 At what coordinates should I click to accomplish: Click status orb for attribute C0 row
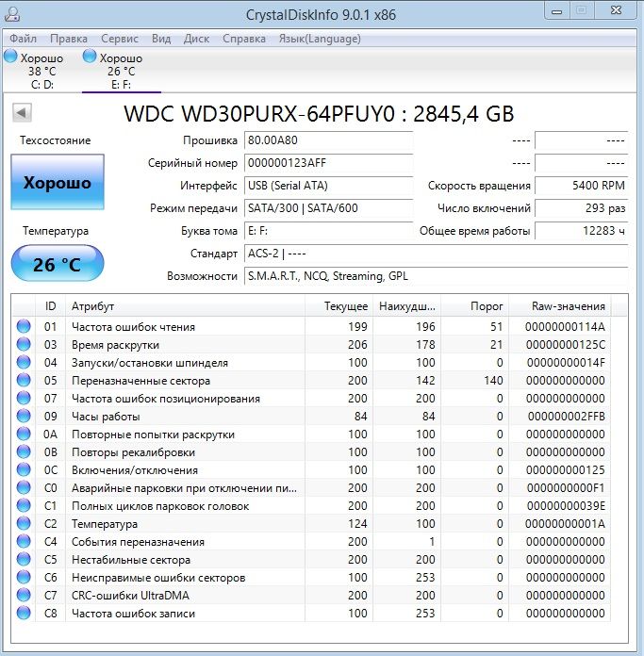tap(24, 488)
